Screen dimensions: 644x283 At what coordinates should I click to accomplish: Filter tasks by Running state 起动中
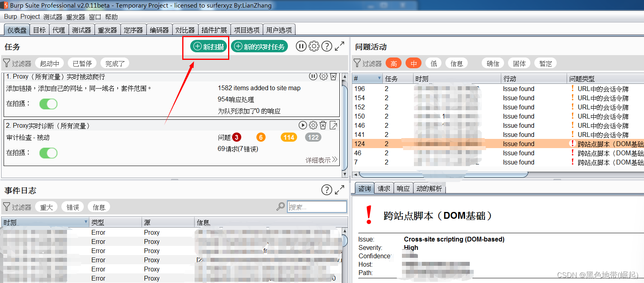tap(49, 63)
